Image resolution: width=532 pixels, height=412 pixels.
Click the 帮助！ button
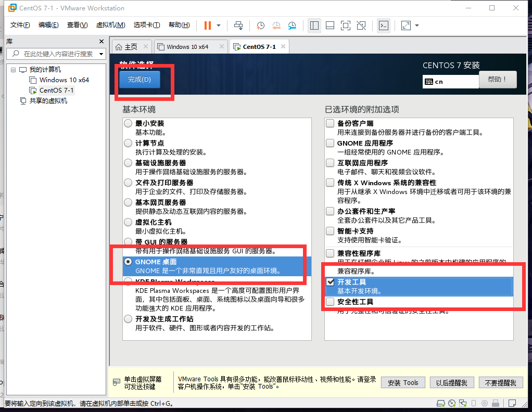pos(498,80)
